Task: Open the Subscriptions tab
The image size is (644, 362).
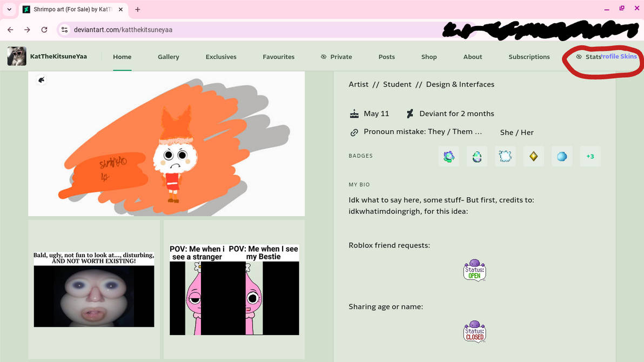Action: pyautogui.click(x=529, y=57)
